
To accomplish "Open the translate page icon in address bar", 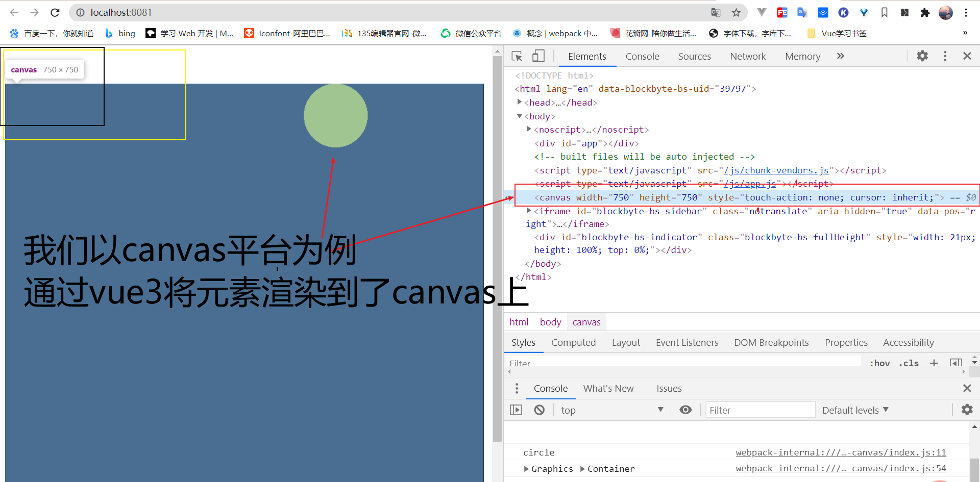I will [716, 12].
